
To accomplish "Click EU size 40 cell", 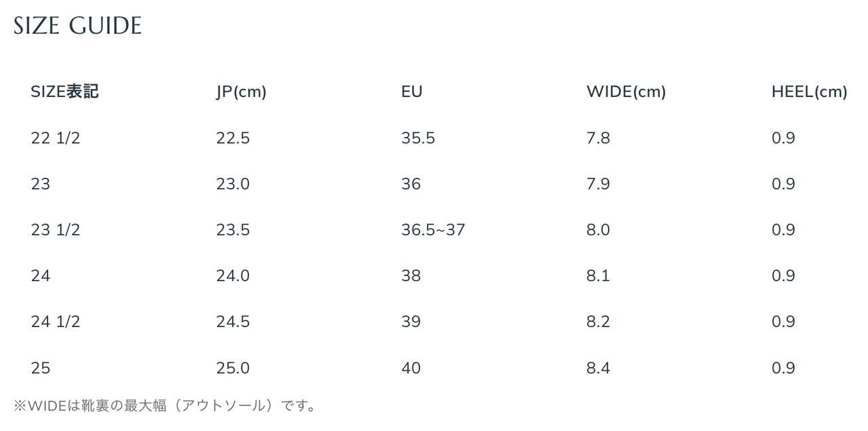I will point(411,368).
